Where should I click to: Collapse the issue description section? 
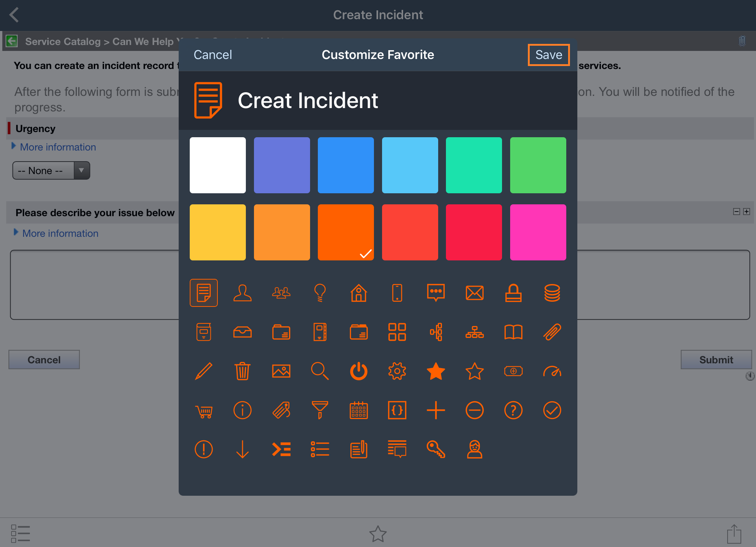(736, 212)
